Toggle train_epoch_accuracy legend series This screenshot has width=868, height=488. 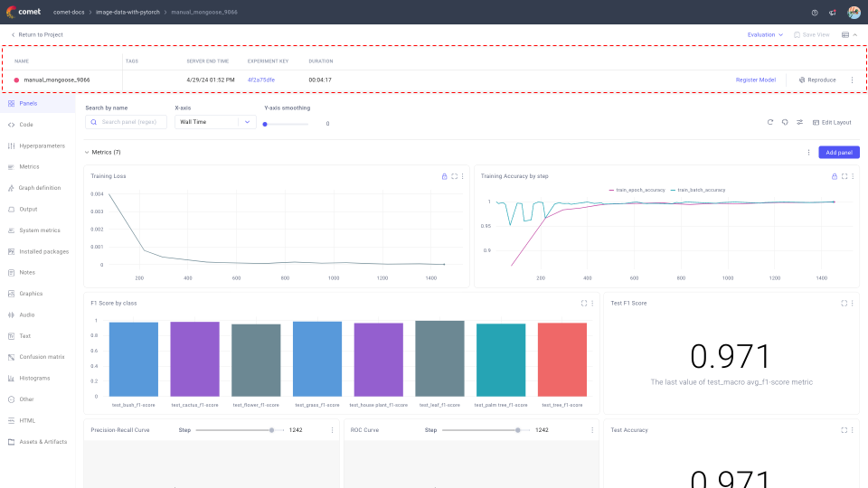[x=637, y=190]
